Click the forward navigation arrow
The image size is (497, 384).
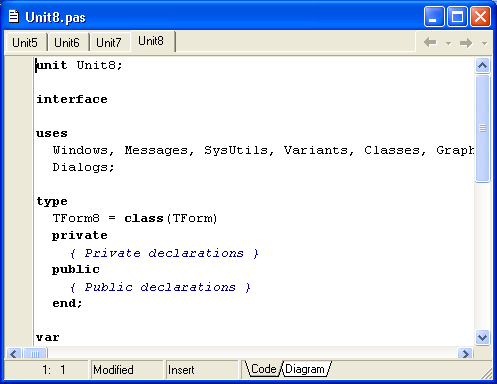point(466,43)
